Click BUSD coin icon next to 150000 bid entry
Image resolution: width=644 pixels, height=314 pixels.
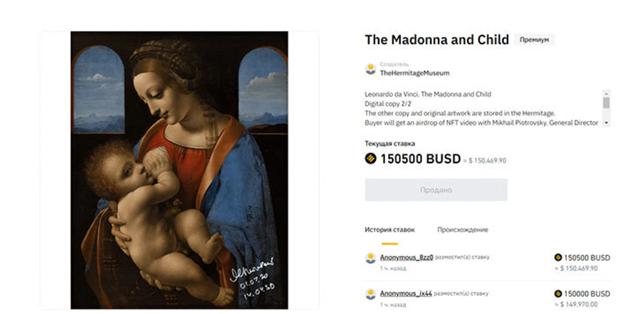point(558,294)
